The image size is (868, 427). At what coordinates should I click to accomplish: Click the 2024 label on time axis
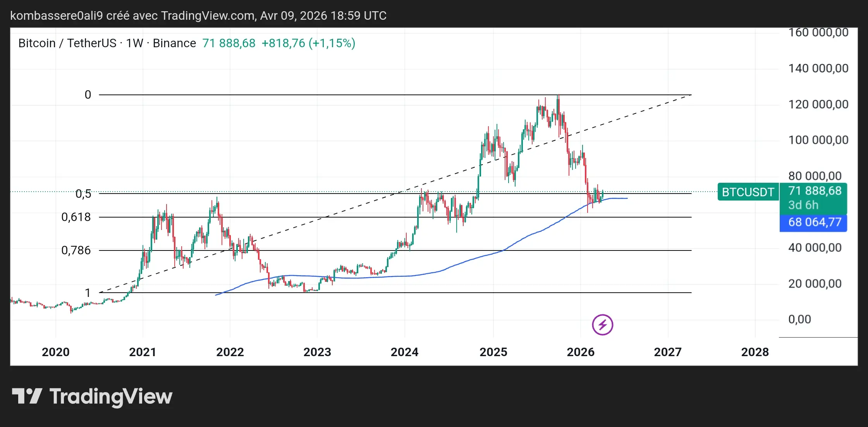click(x=404, y=352)
